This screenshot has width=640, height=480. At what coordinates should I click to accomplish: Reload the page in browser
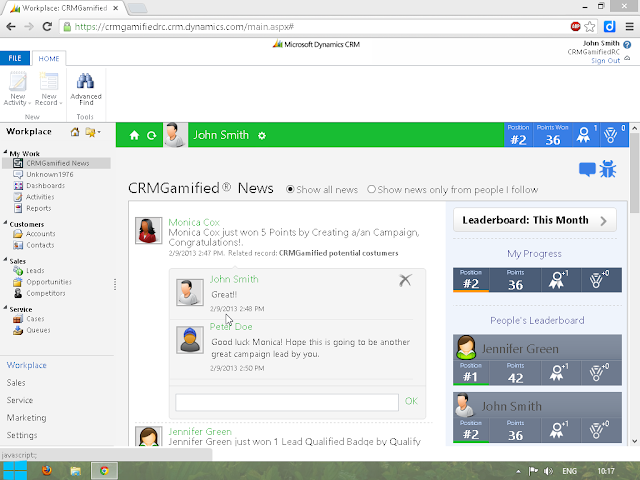(47, 27)
